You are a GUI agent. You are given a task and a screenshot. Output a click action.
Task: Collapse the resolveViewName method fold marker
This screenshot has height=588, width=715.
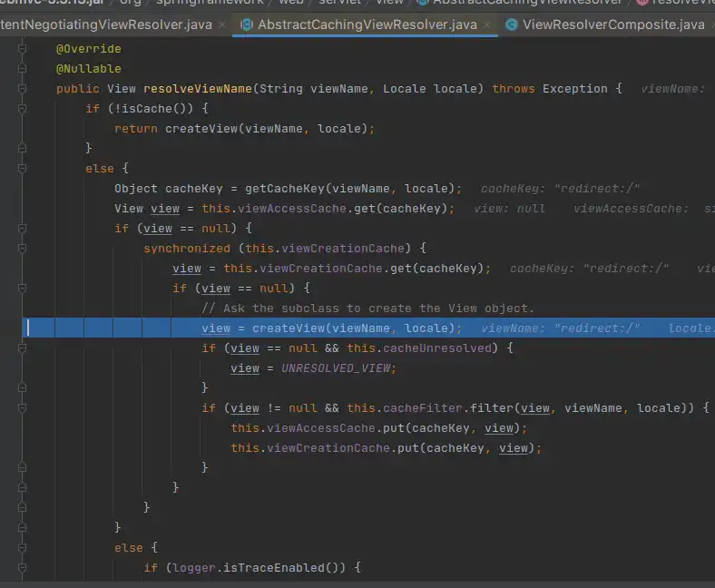pyautogui.click(x=22, y=89)
